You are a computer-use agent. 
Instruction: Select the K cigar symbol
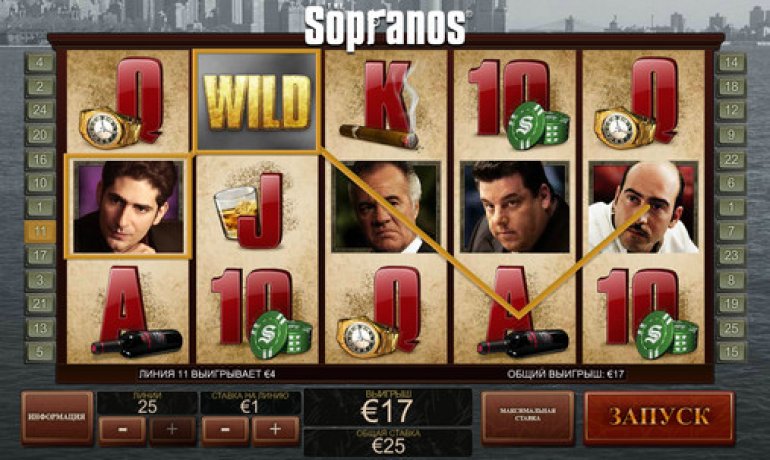click(386, 101)
